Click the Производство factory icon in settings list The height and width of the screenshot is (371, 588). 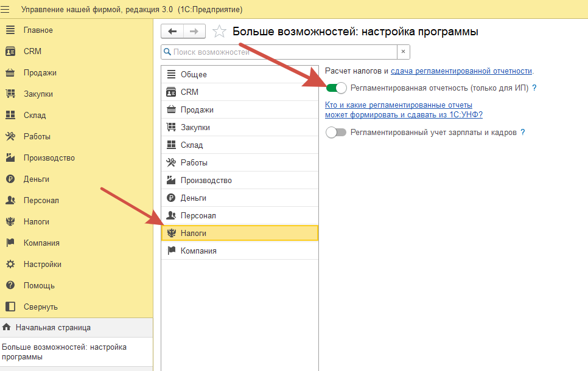click(170, 181)
